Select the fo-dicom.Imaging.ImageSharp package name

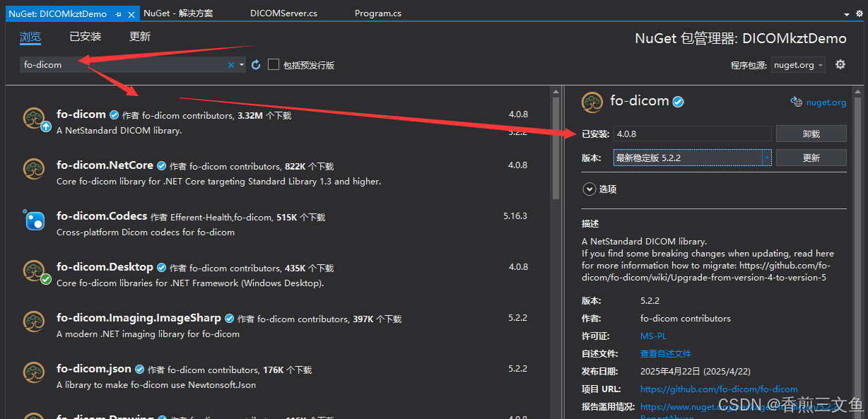point(139,318)
